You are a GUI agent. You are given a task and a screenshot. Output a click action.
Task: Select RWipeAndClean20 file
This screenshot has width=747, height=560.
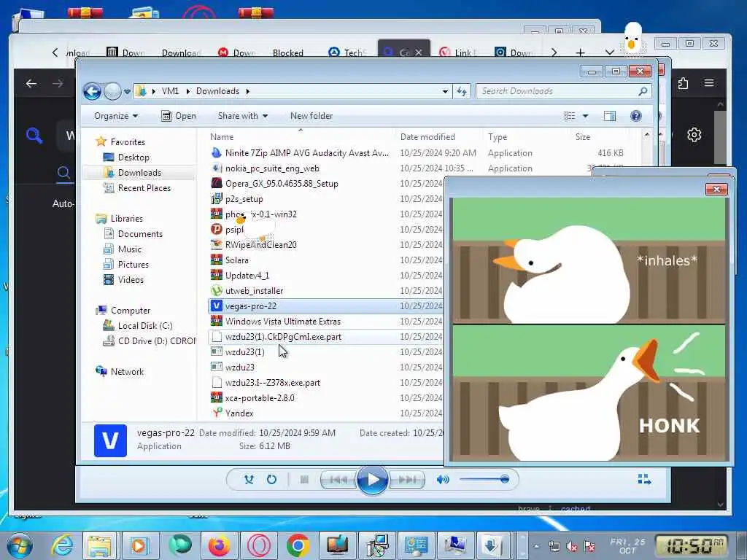260,245
